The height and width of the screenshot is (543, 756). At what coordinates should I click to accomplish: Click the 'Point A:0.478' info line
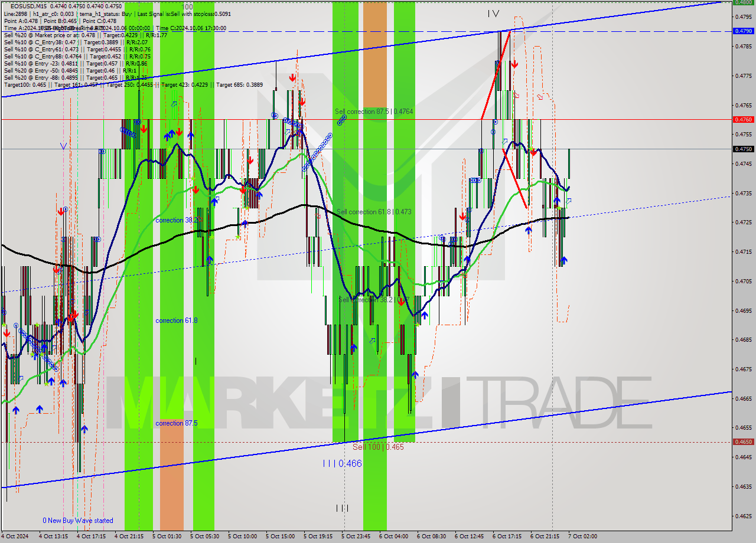click(21, 21)
